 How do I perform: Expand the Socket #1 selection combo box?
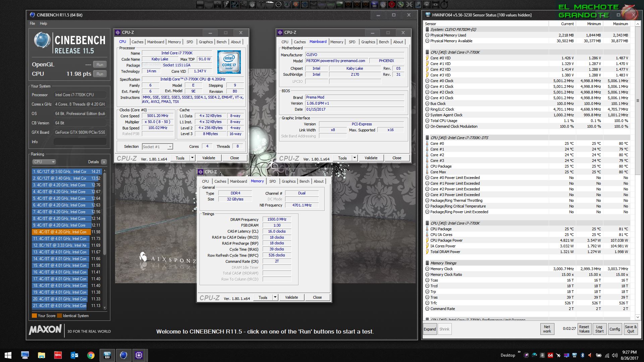170,146
